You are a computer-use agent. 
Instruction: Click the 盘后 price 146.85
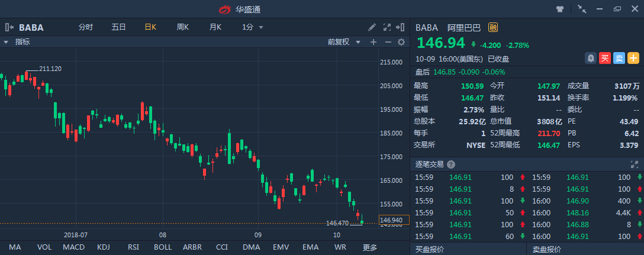445,72
